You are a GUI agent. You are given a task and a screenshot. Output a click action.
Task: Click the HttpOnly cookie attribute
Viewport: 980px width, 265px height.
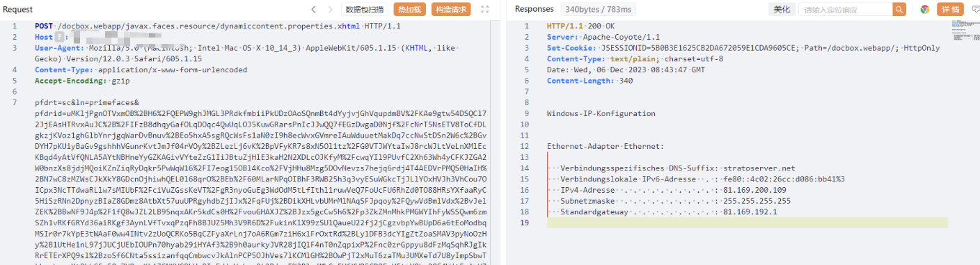[x=922, y=48]
